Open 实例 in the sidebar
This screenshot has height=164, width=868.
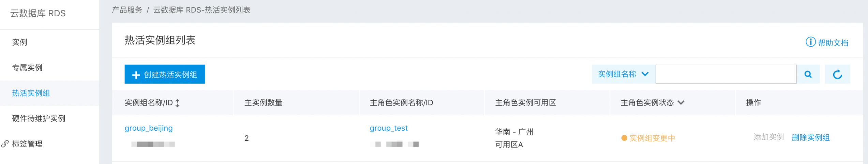click(x=19, y=42)
